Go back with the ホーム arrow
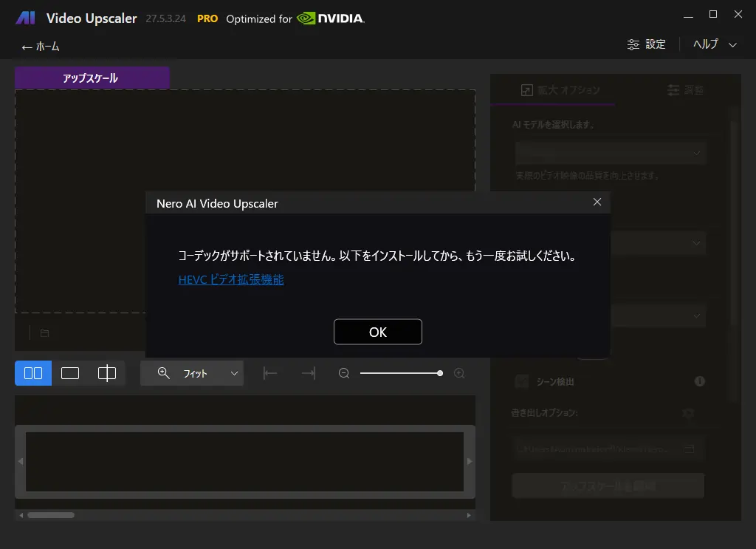Screen dimensions: 756x549 coord(41,47)
